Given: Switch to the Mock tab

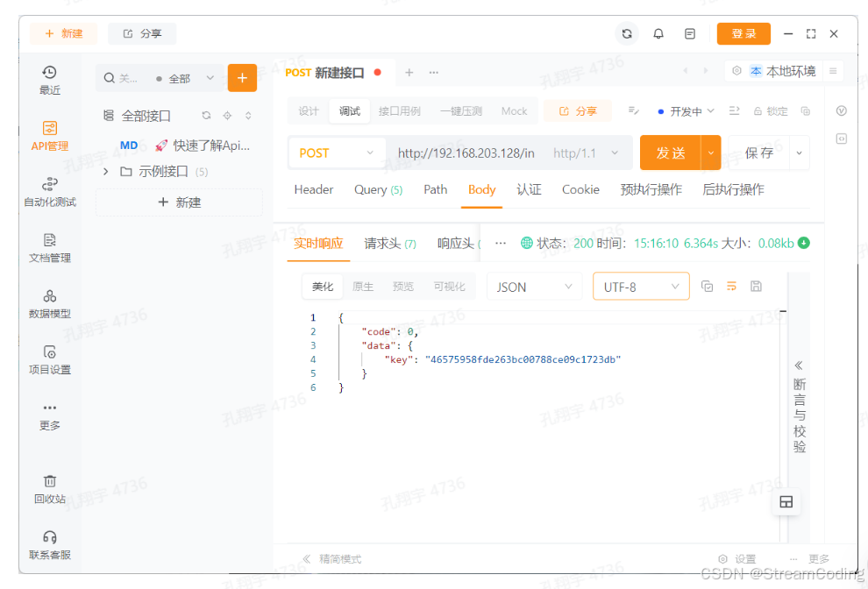Looking at the screenshot, I should click(x=514, y=110).
